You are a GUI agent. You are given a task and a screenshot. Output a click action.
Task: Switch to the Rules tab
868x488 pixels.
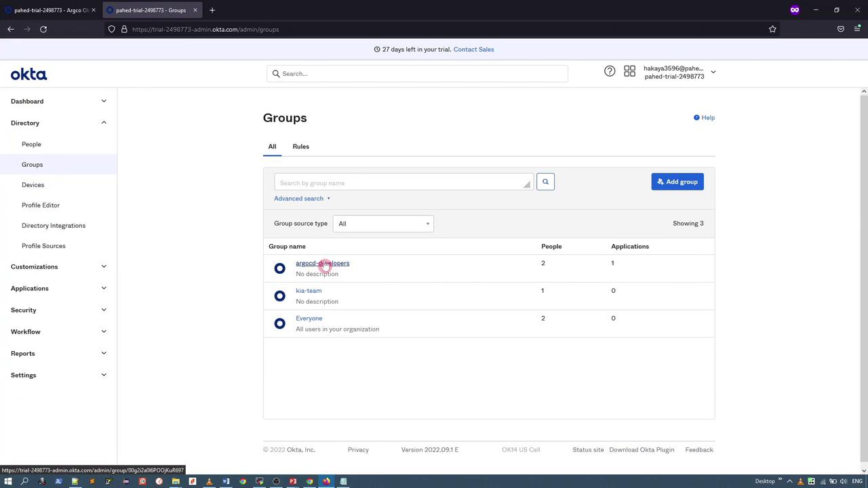(x=300, y=146)
